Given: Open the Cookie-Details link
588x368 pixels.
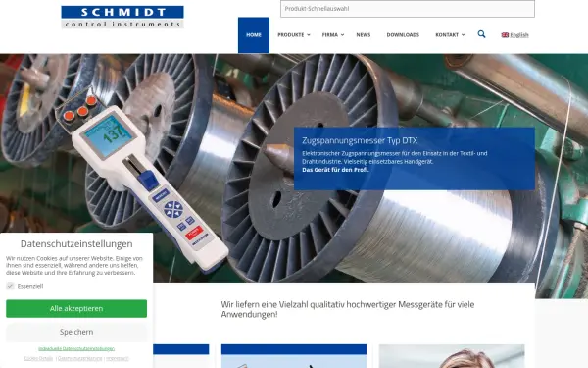Looking at the screenshot, I should (x=38, y=358).
